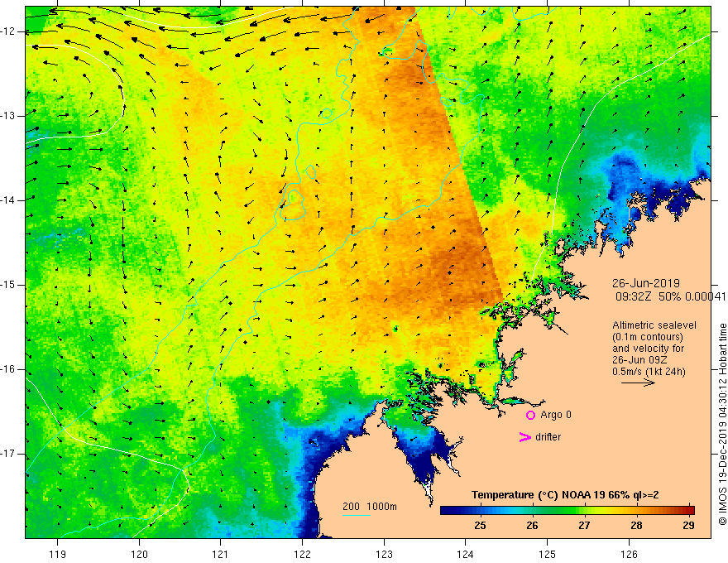The image size is (728, 563).
Task: Click the 'Altimetric sealevel' caption line
Action: coord(654,325)
